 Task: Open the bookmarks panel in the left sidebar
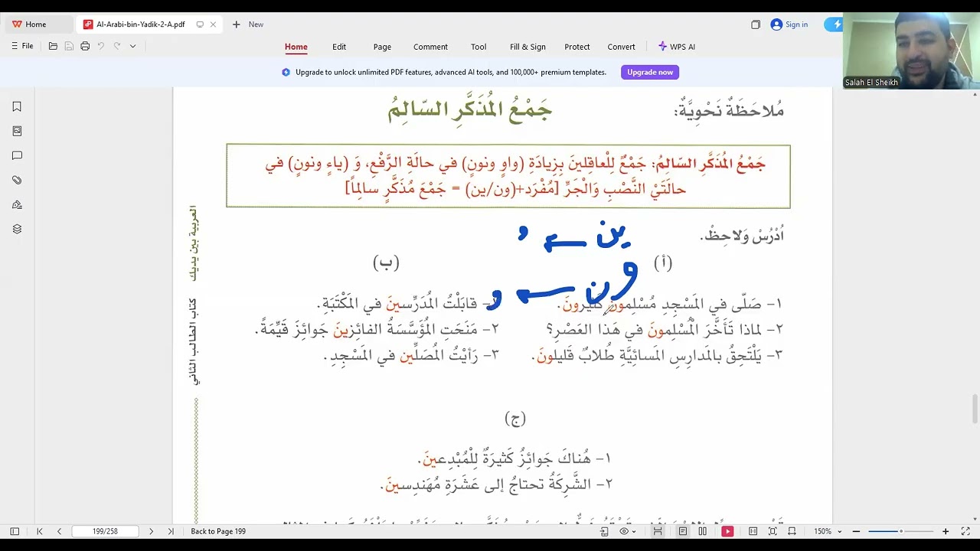coord(17,107)
